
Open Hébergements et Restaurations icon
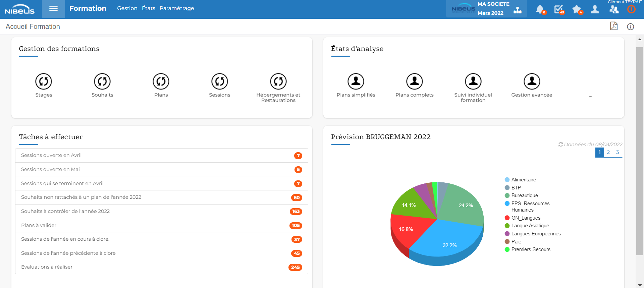pyautogui.click(x=278, y=81)
